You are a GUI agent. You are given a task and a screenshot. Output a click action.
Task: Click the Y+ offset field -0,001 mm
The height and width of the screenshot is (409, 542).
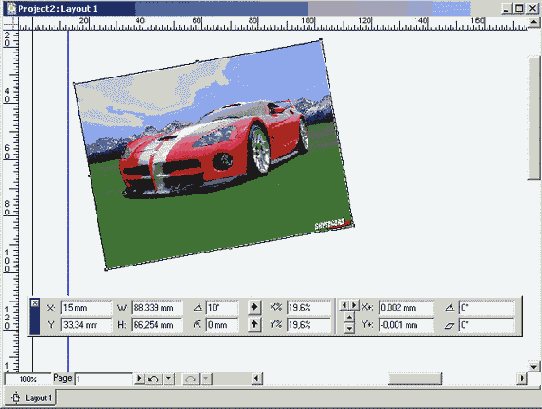point(406,325)
